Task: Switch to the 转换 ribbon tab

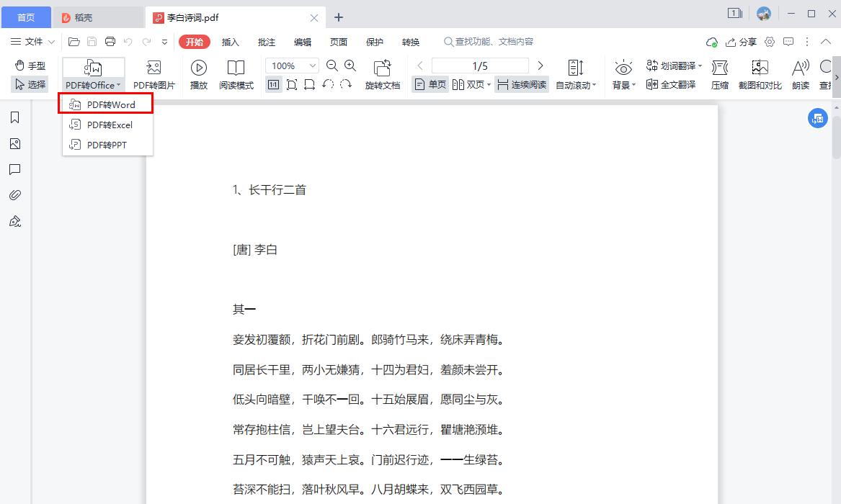Action: 411,42
